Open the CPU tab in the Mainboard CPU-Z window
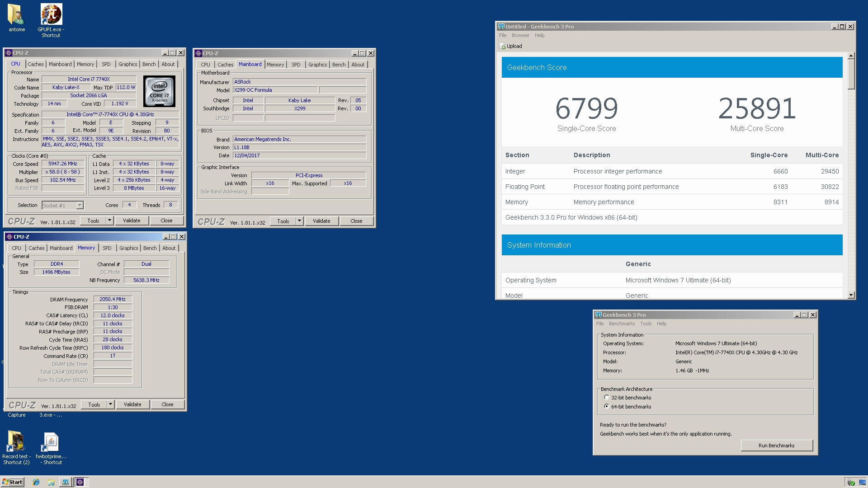 pyautogui.click(x=206, y=65)
